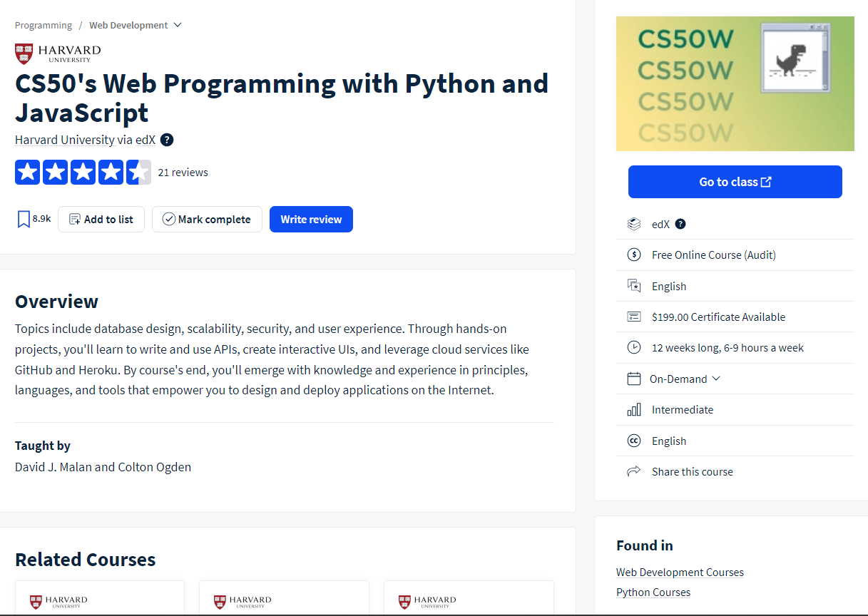
Task: Click the clock icon beside 12 weeks long
Action: coord(633,347)
